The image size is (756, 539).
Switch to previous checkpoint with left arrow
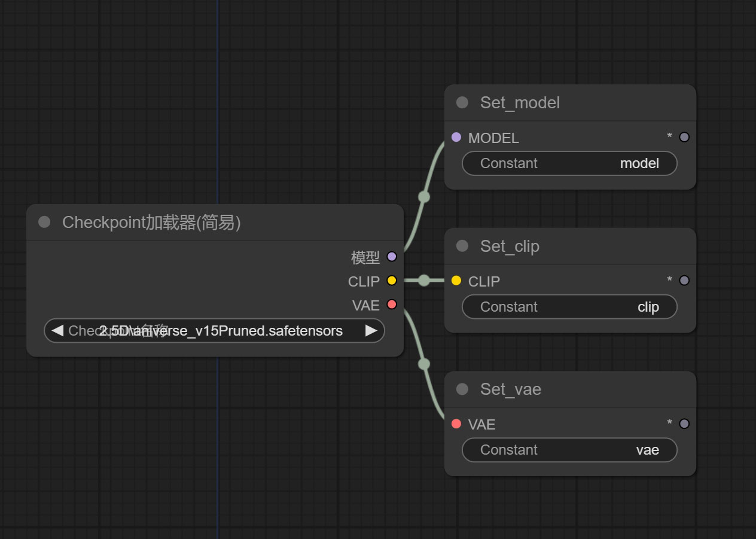(57, 330)
